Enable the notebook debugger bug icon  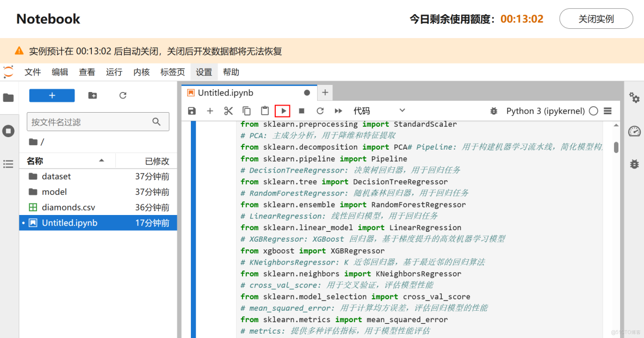tap(493, 110)
